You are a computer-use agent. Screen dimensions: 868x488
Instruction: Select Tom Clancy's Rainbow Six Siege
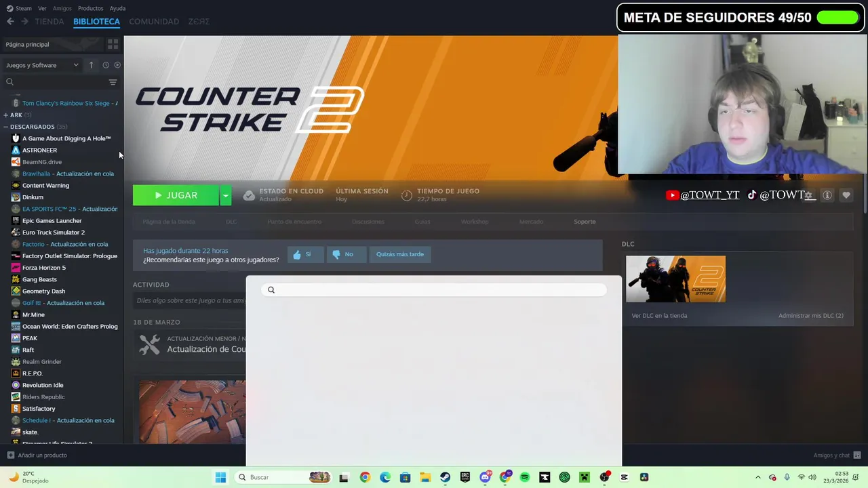[65, 103]
